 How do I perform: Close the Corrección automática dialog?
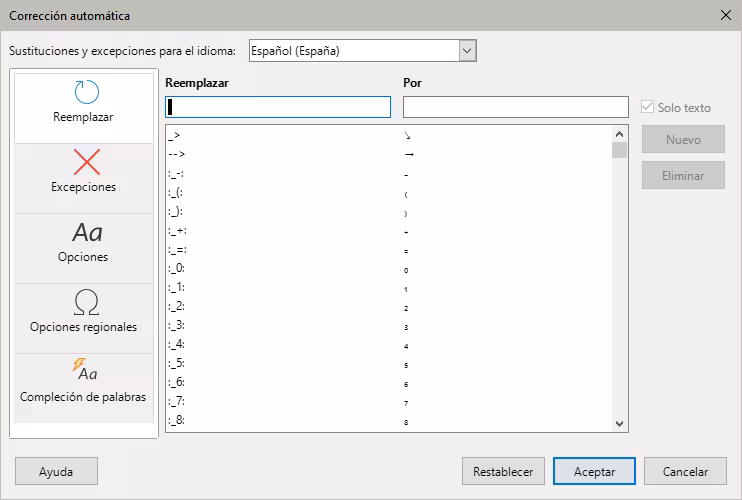[x=725, y=15]
